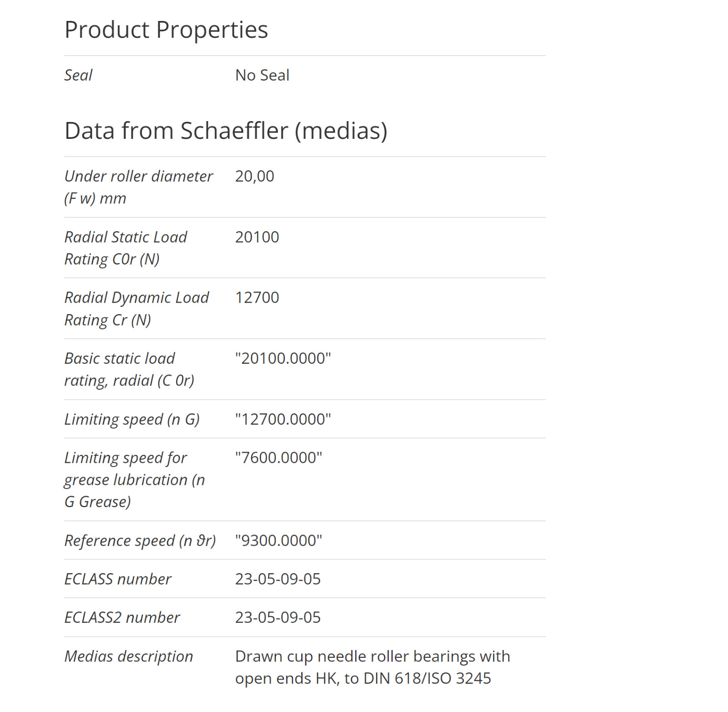Click the Data from Schaeffler (medias) heading
The width and height of the screenshot is (728, 712).
click(226, 131)
